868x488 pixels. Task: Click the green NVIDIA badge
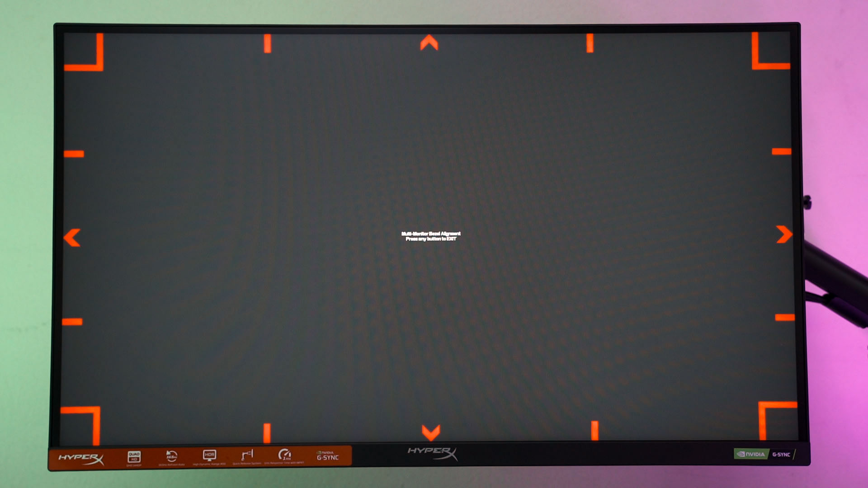tap(751, 454)
